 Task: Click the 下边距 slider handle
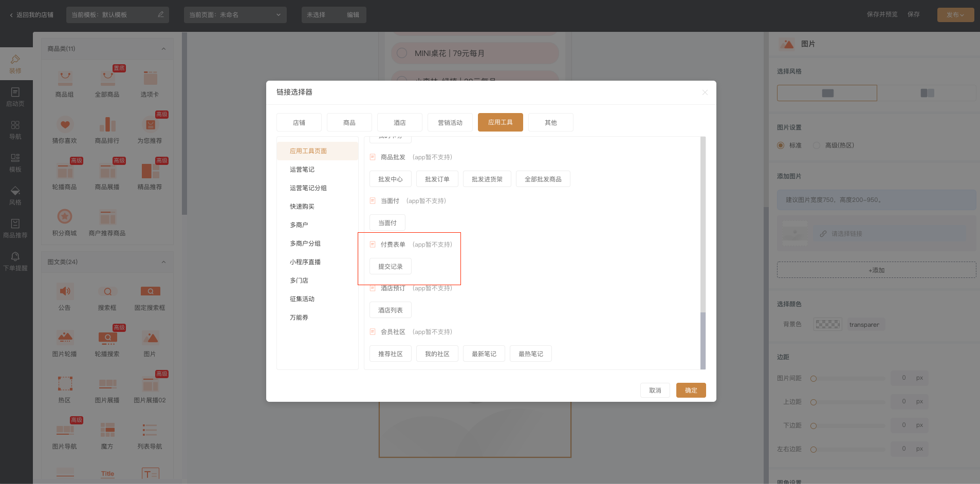(x=813, y=426)
